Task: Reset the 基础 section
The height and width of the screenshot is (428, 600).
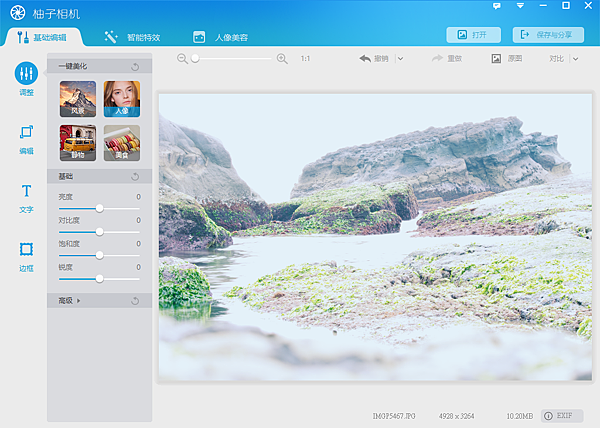Action: coord(135,177)
